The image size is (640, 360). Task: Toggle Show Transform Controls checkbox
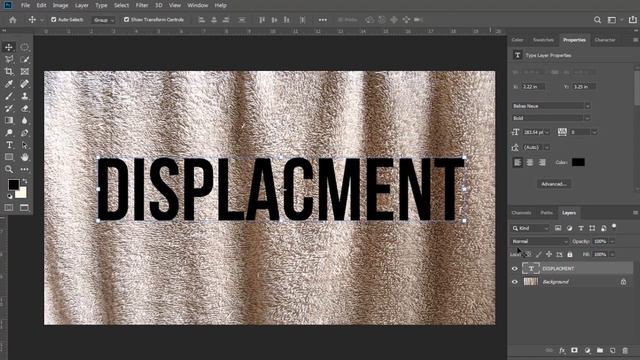126,20
